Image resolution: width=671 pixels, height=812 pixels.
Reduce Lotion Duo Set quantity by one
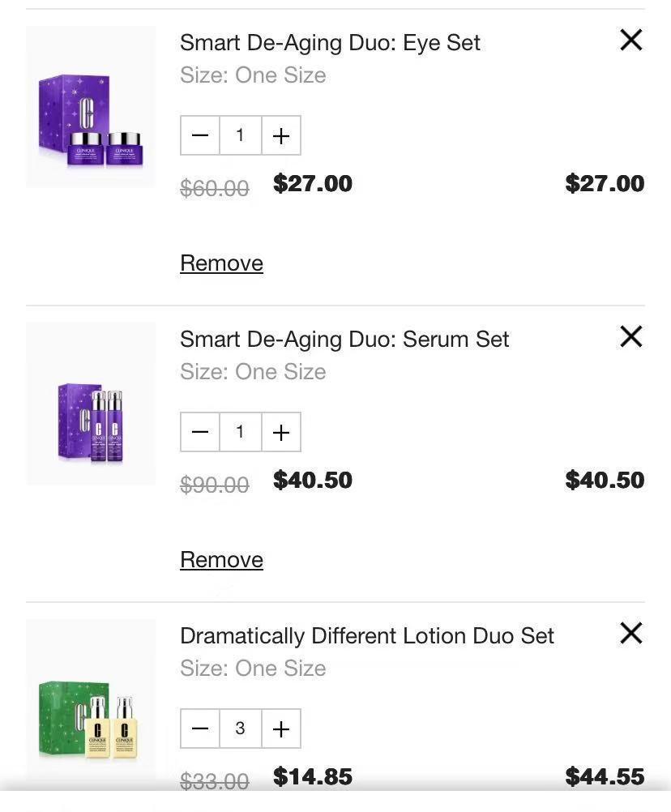click(x=200, y=729)
